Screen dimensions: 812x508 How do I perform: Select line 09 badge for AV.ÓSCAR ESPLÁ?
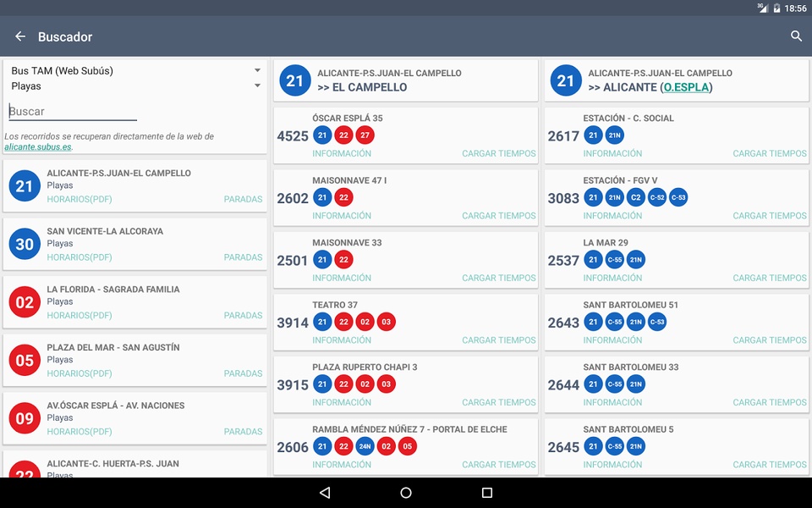pyautogui.click(x=25, y=418)
